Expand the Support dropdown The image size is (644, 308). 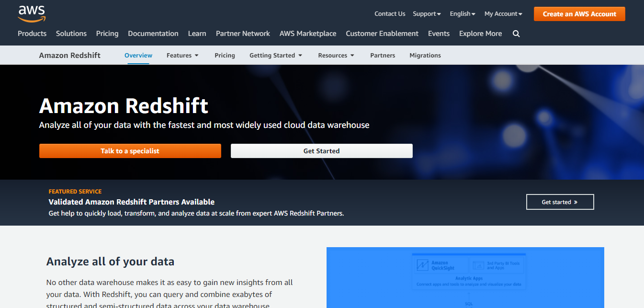click(427, 14)
